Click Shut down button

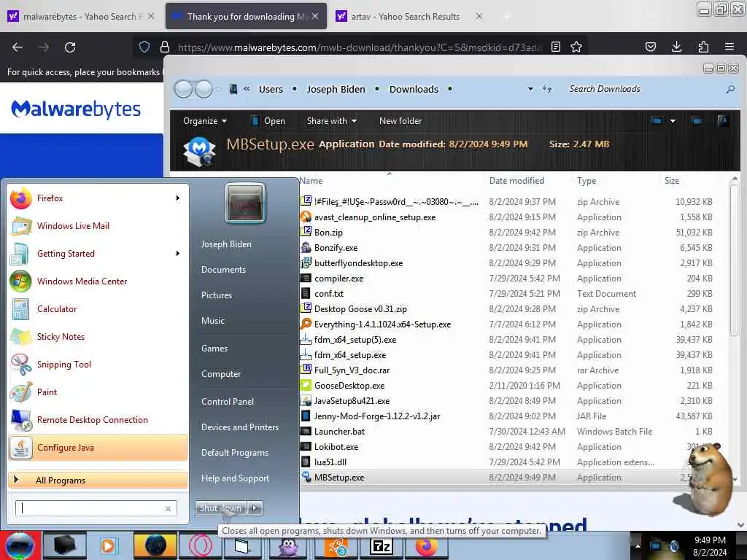click(221, 508)
